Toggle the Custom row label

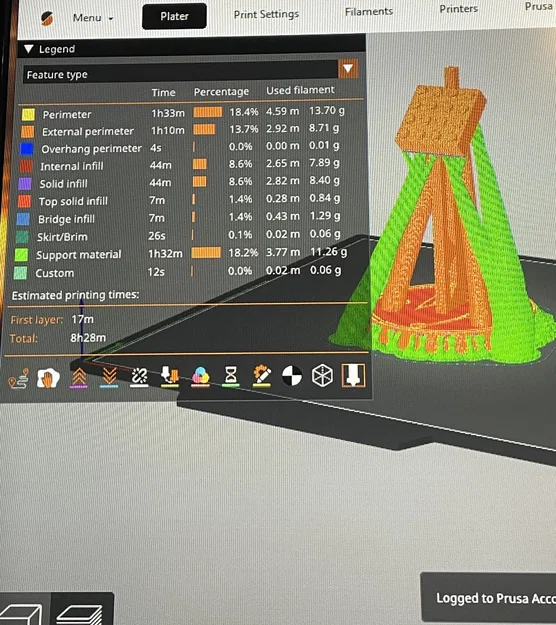(x=55, y=273)
